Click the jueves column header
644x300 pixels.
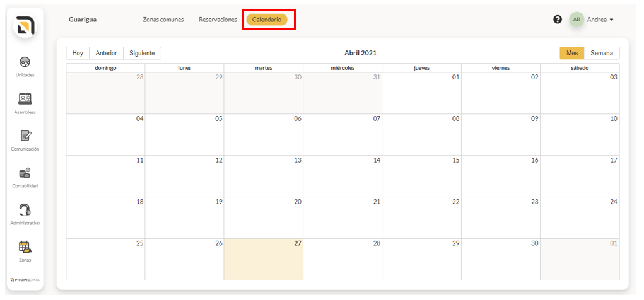[x=422, y=68]
